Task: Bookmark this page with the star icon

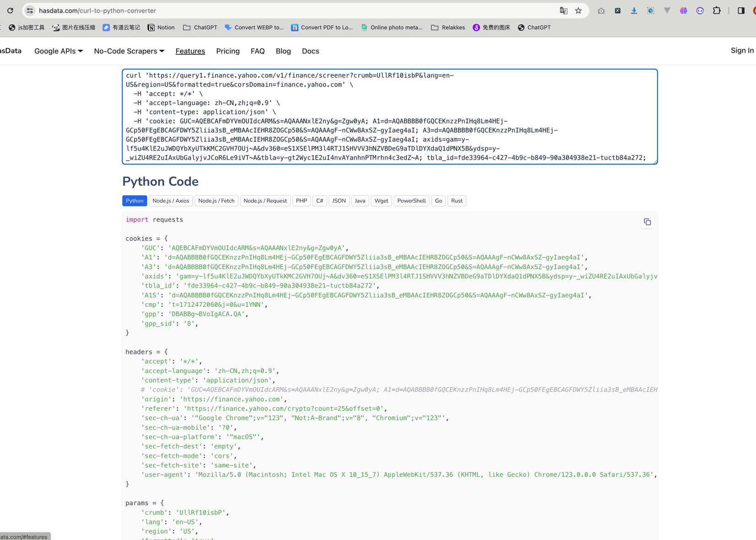Action: pyautogui.click(x=578, y=11)
